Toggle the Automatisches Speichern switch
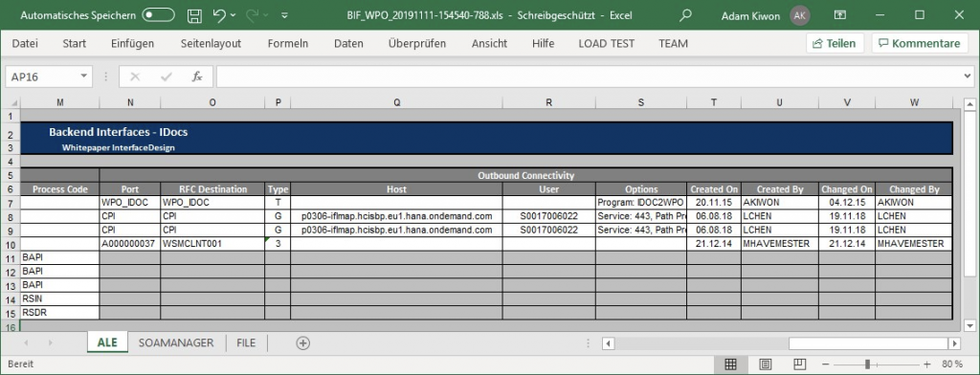The height and width of the screenshot is (375, 980). tap(158, 15)
